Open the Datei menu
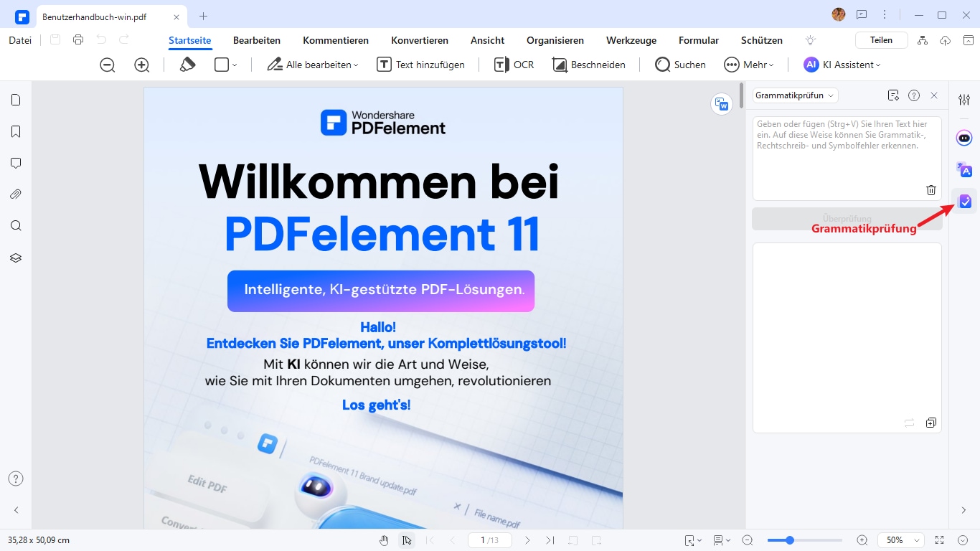The image size is (980, 551). point(20,40)
